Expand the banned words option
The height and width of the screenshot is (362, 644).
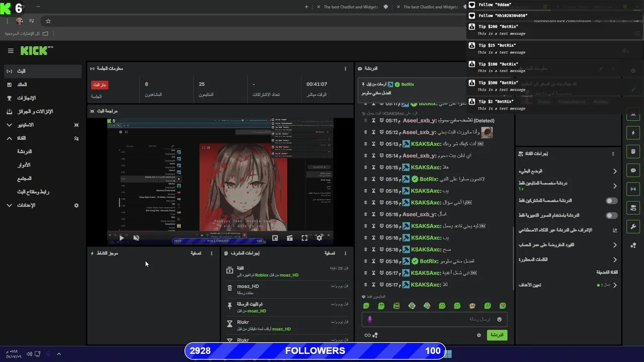pyautogui.click(x=615, y=260)
